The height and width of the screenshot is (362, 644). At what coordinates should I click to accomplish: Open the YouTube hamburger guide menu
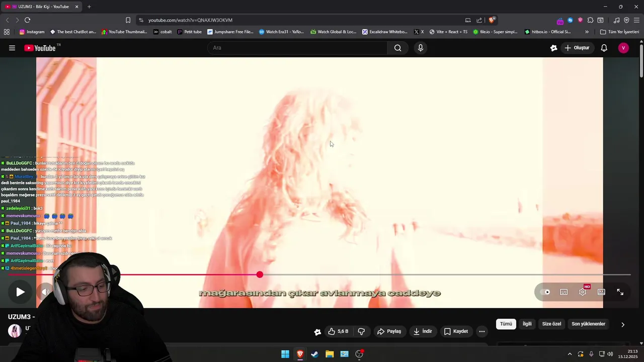(x=12, y=48)
